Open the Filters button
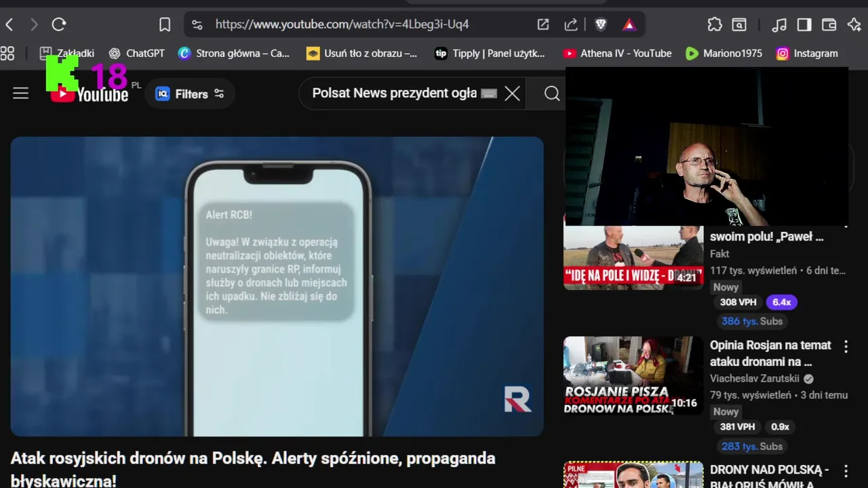 coord(190,94)
